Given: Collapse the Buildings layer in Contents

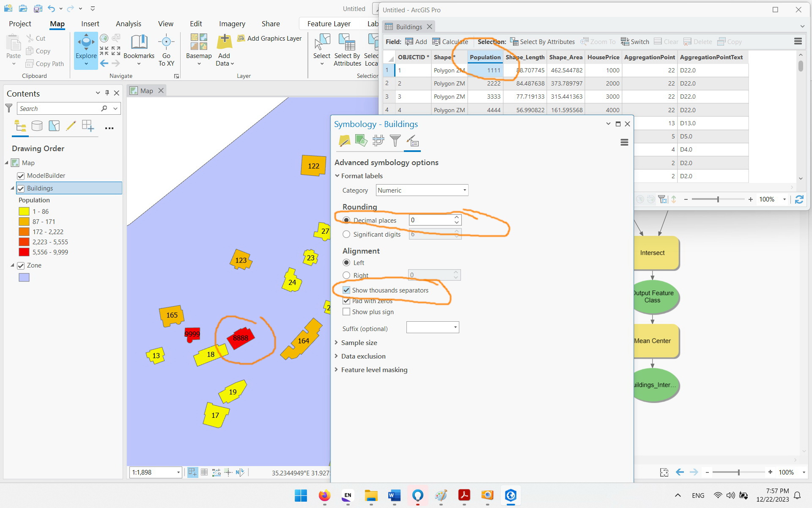Looking at the screenshot, I should point(12,188).
